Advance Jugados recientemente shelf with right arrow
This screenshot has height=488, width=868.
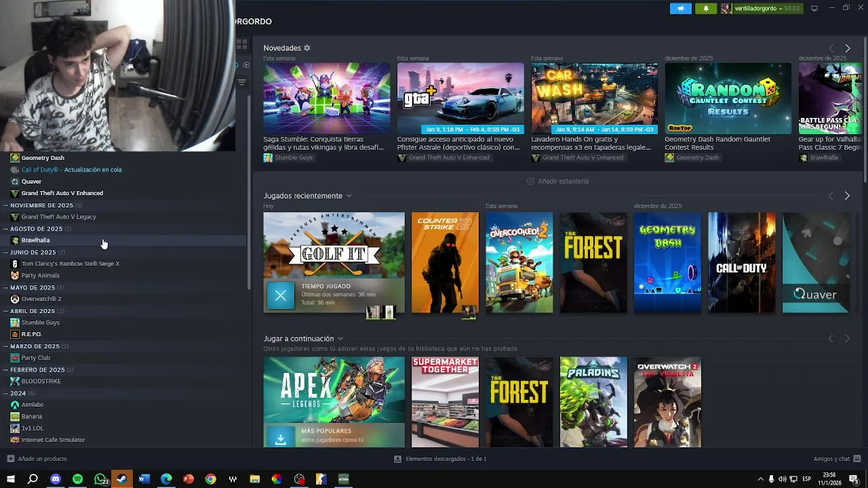click(847, 196)
